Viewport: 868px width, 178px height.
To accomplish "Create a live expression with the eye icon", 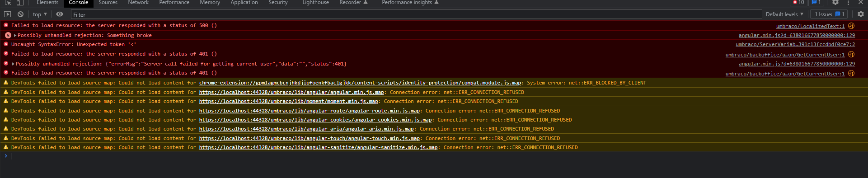I will [60, 14].
